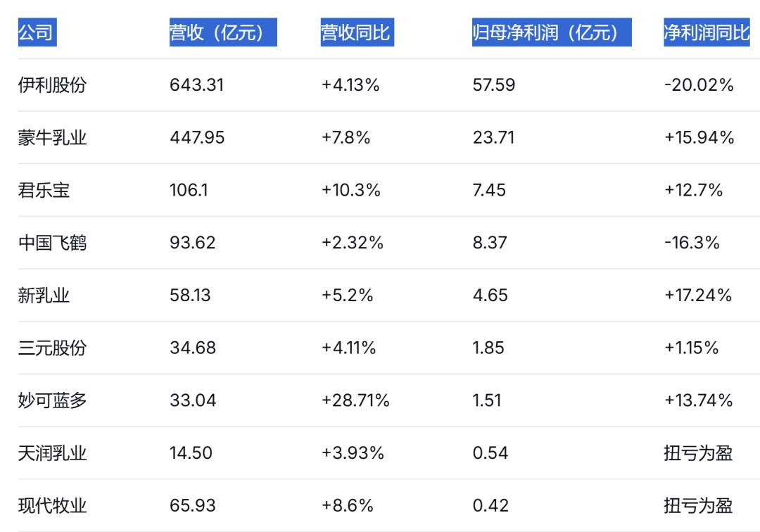This screenshot has width=760, height=532.
Task: Click the 中国飞鹤 row name
Action: click(52, 243)
